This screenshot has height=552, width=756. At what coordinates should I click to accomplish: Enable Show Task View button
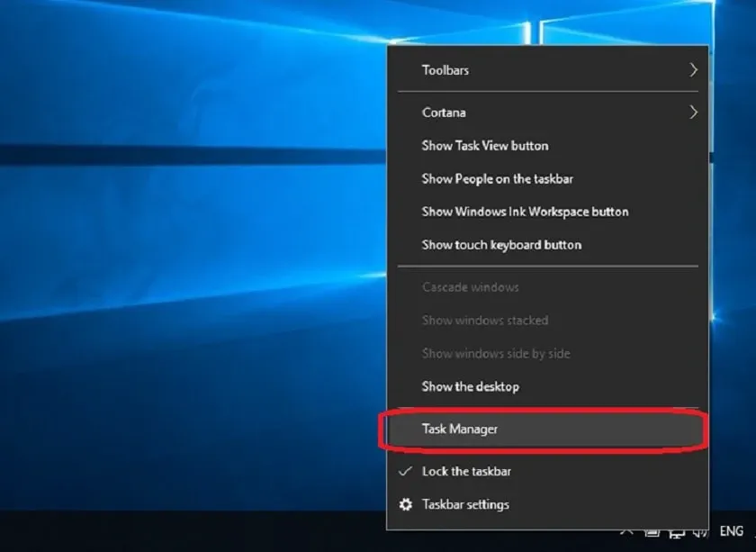tap(483, 145)
